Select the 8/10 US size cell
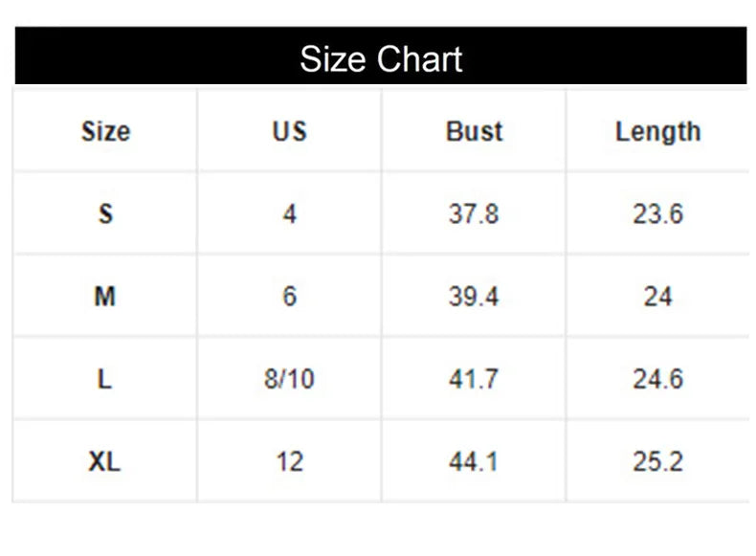 pos(289,379)
